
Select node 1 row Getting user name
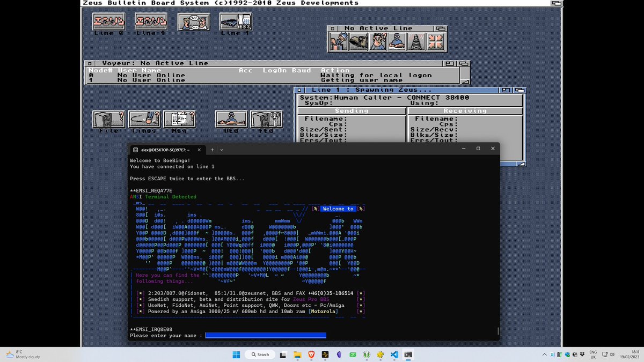pyautogui.click(x=273, y=80)
